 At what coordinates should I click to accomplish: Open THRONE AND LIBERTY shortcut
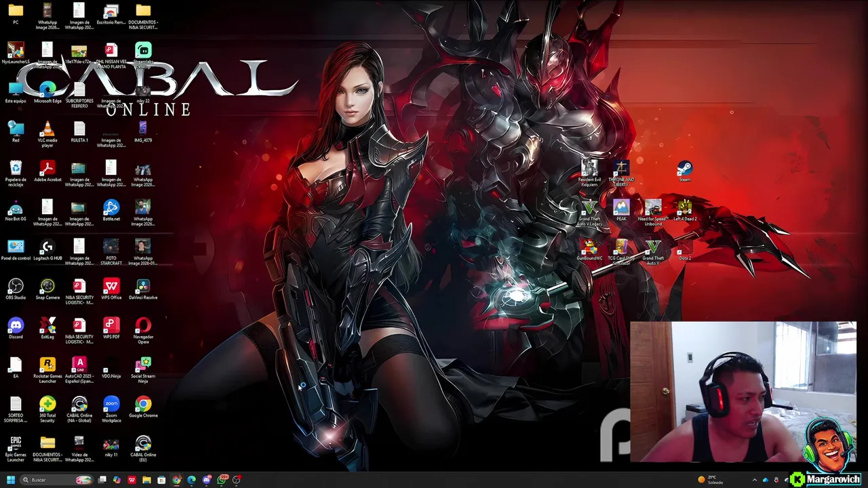tap(621, 174)
